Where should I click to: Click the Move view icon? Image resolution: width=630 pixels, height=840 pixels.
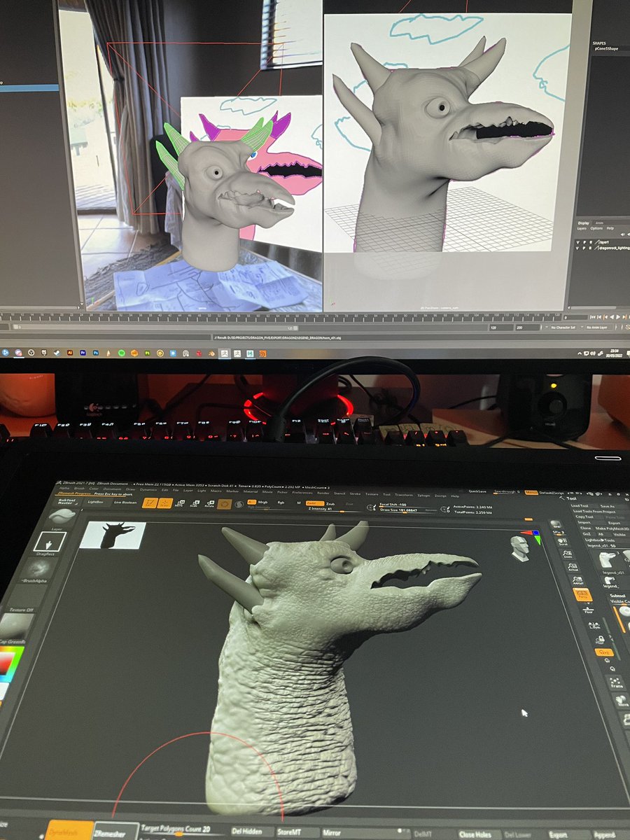(x=622, y=701)
